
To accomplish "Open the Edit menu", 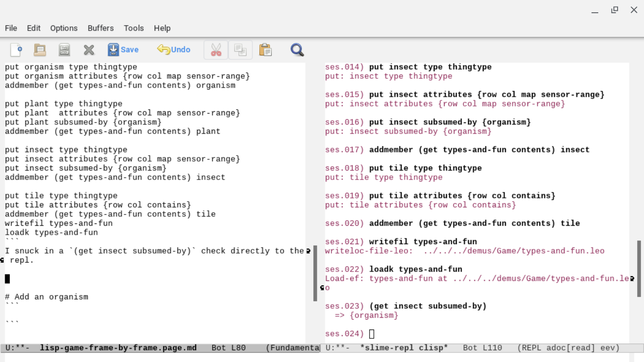I will 33,28.
